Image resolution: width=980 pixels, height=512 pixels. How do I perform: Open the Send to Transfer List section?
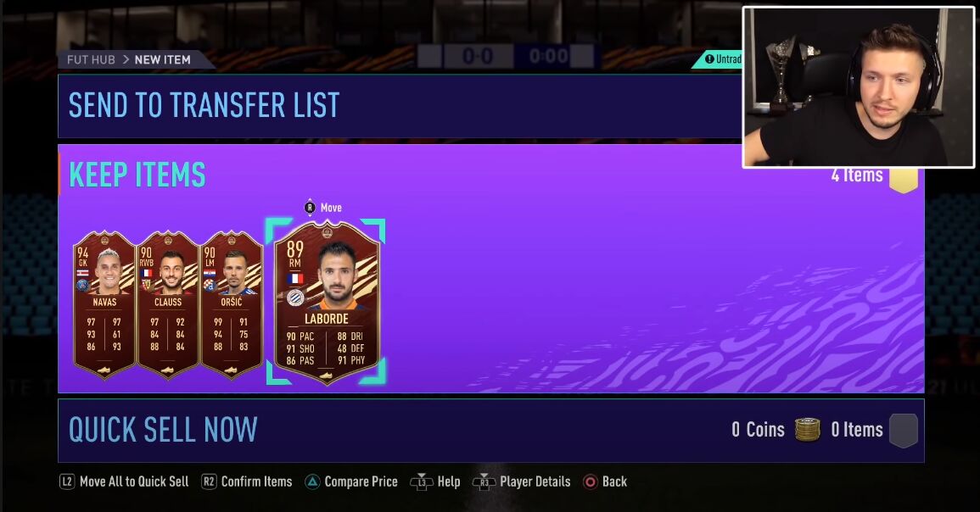pyautogui.click(x=400, y=105)
